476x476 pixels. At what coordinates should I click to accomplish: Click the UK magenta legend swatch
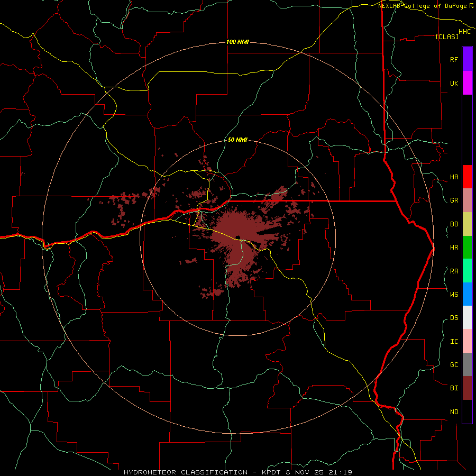pos(467,83)
